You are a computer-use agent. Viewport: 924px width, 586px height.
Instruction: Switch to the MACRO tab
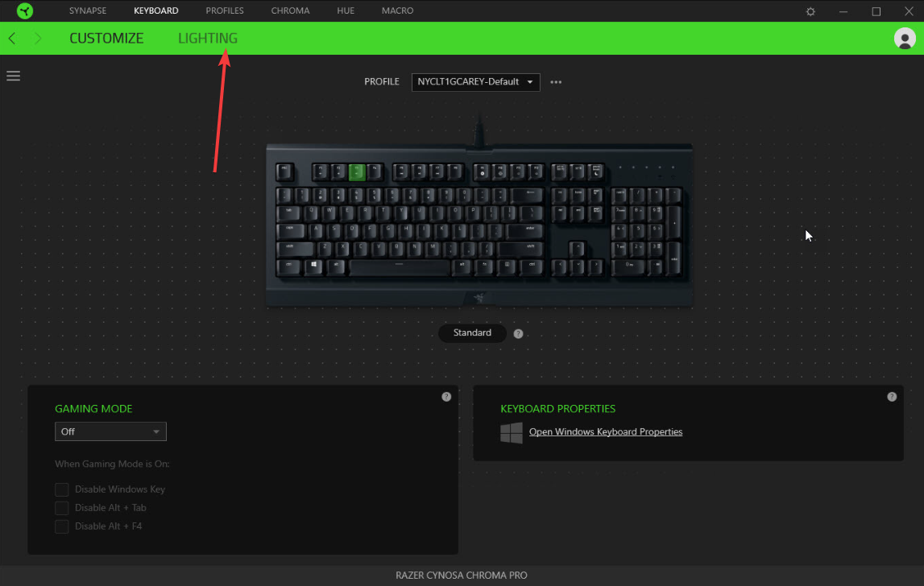coord(397,10)
